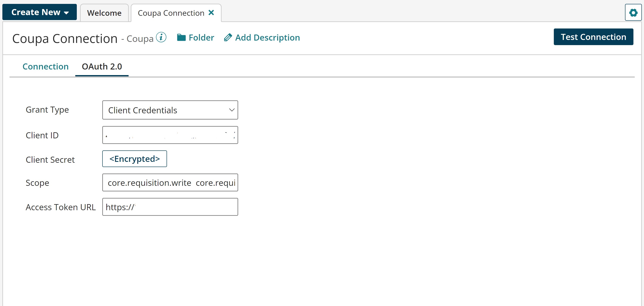
Task: Open the Grant Type dropdown chevron
Action: coord(231,110)
